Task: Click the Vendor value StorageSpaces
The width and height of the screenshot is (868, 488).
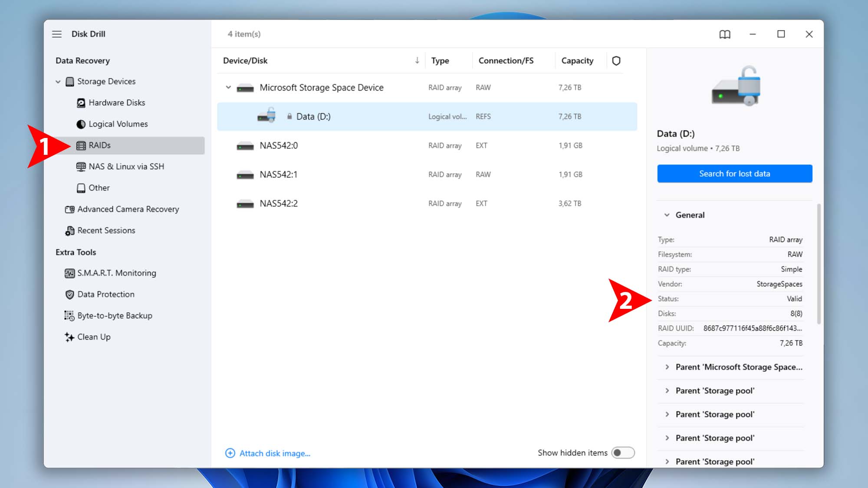Action: click(x=779, y=284)
